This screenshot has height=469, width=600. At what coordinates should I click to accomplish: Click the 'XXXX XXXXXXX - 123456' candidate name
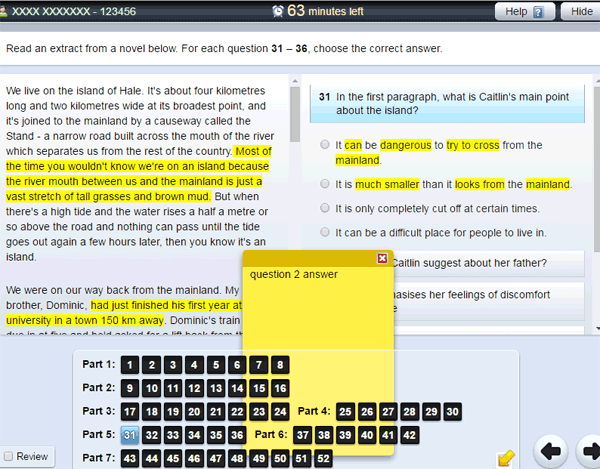pyautogui.click(x=74, y=11)
